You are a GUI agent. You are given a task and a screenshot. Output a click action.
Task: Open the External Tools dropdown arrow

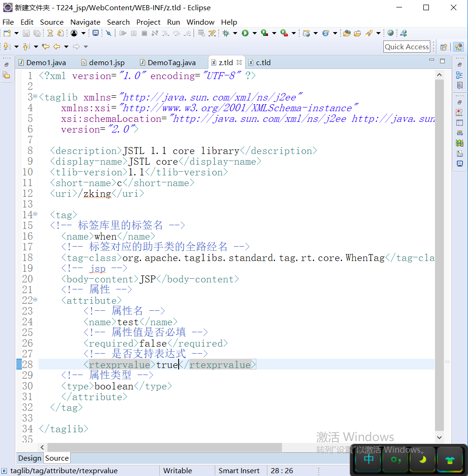click(294, 33)
